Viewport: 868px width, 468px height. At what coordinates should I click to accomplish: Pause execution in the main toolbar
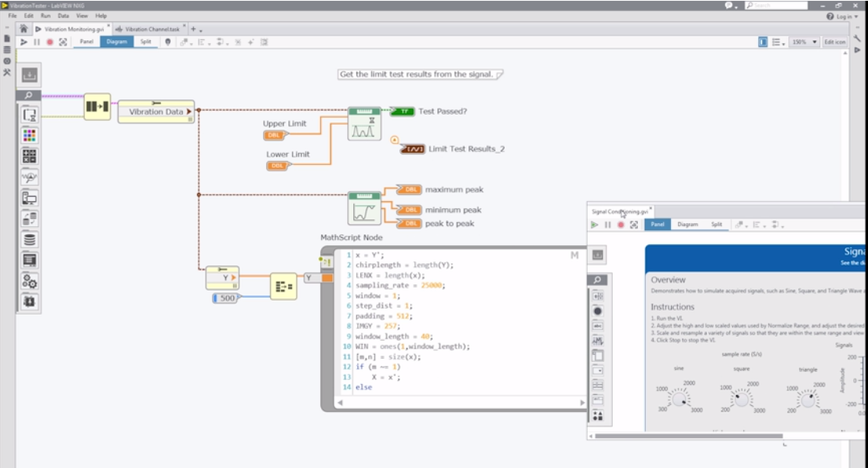click(x=37, y=42)
